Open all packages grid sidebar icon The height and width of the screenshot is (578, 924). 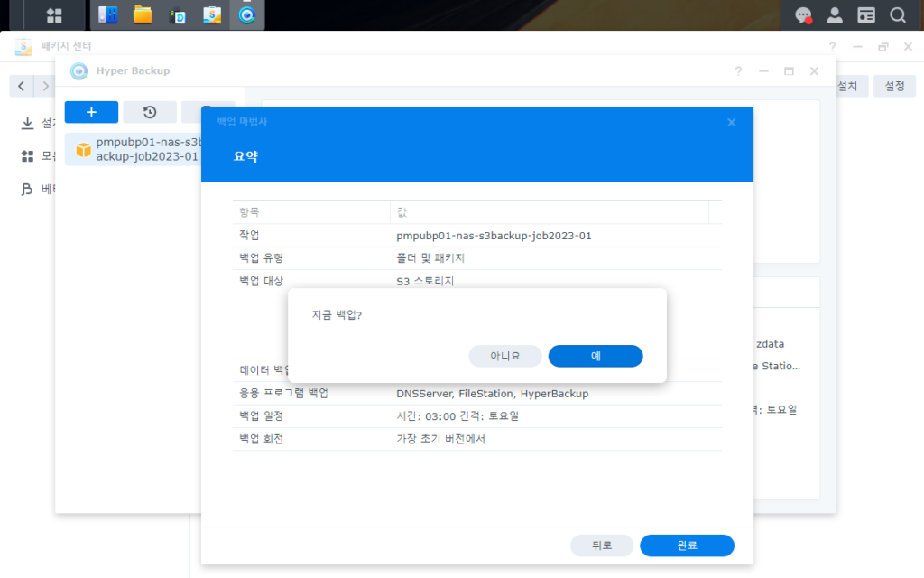point(27,155)
